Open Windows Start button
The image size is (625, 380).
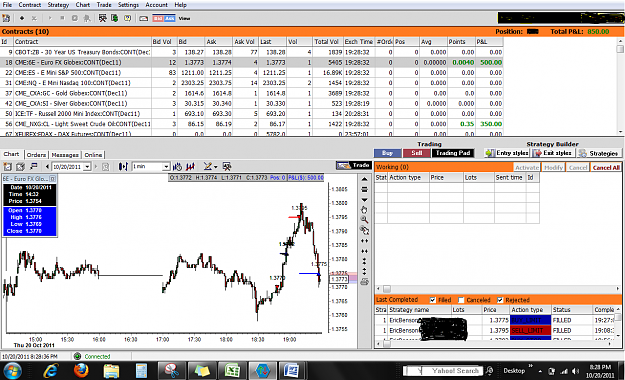coord(12,371)
